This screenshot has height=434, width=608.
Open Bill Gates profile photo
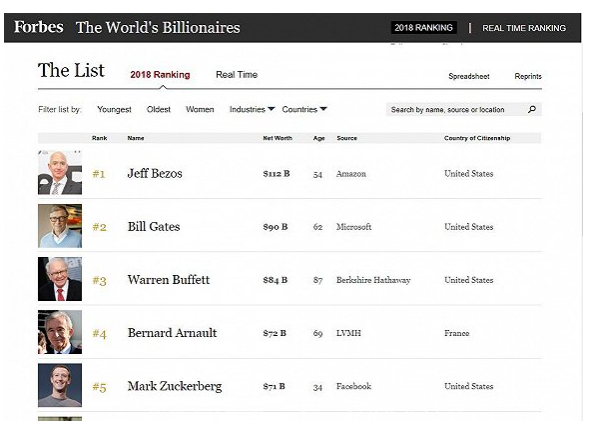[x=60, y=226]
